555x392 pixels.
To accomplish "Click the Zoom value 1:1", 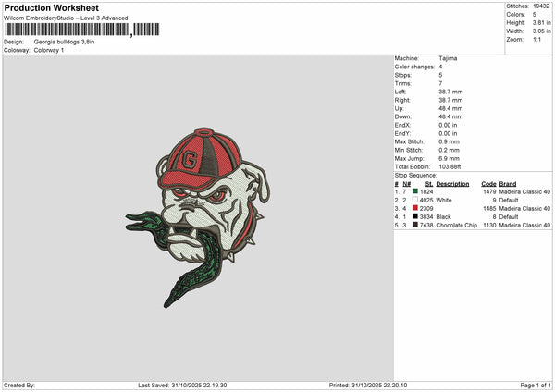I will [x=536, y=39].
